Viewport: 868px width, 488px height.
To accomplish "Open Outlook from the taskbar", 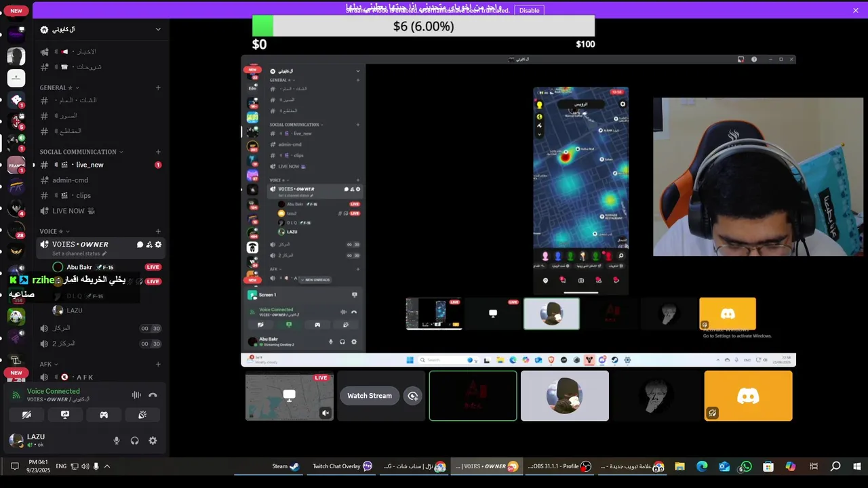I will coord(724,466).
